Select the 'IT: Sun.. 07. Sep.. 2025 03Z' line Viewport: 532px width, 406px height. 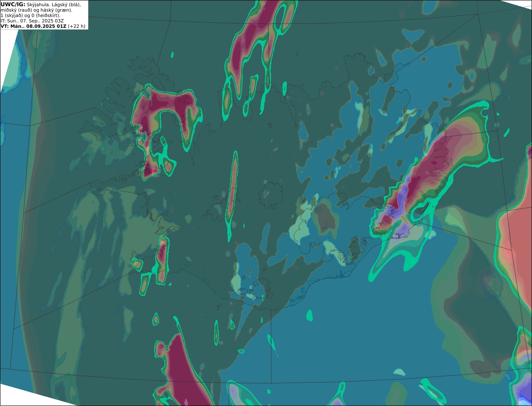32,20
